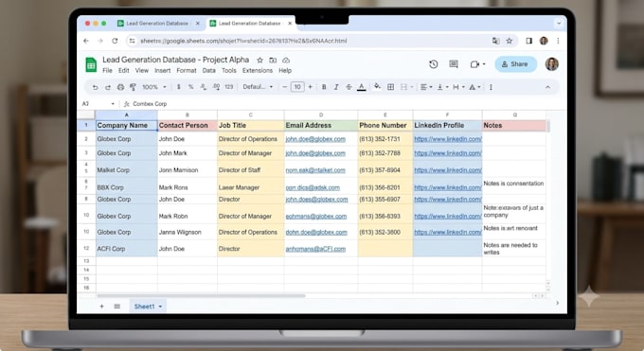Open the Sheet1 tab
The width and height of the screenshot is (644, 351).
(148, 307)
